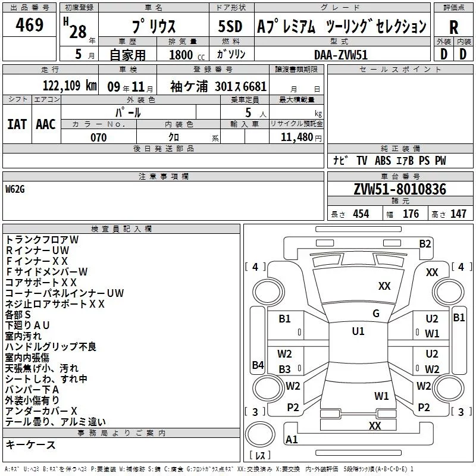This screenshot has height=476, width=476.
Task: Click the office notice キーケース
Action: point(31,445)
